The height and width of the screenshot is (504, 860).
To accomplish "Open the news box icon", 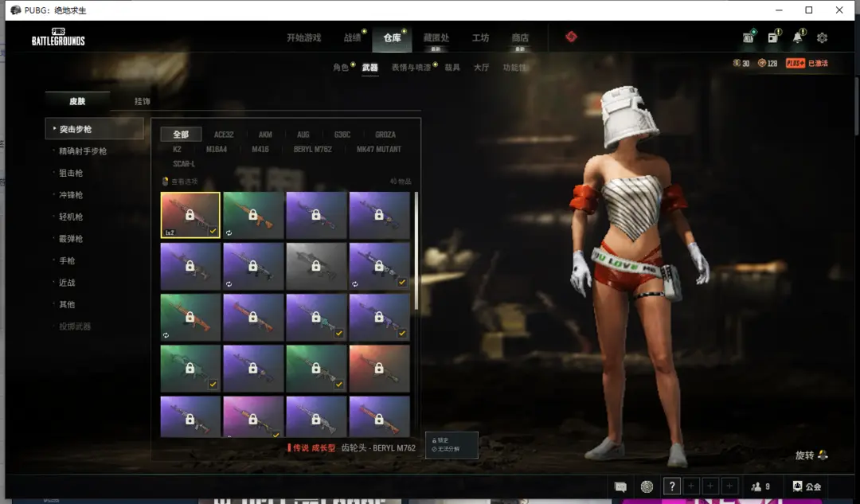I will tap(773, 37).
